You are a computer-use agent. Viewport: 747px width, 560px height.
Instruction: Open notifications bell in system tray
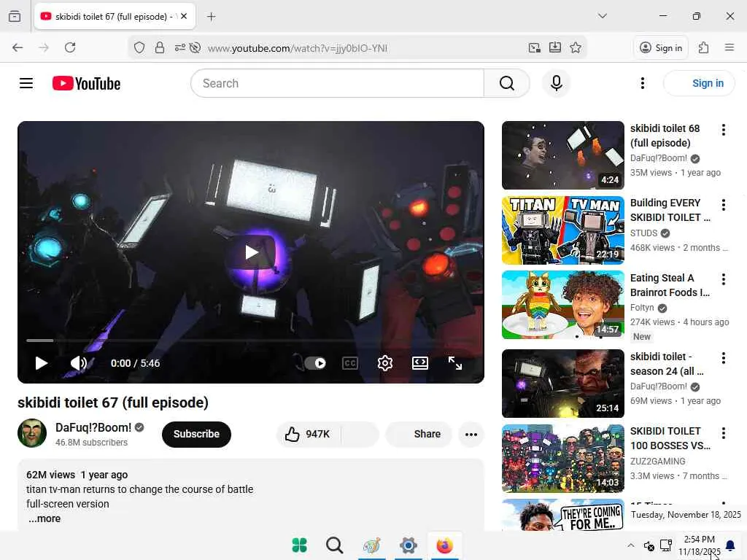729,545
